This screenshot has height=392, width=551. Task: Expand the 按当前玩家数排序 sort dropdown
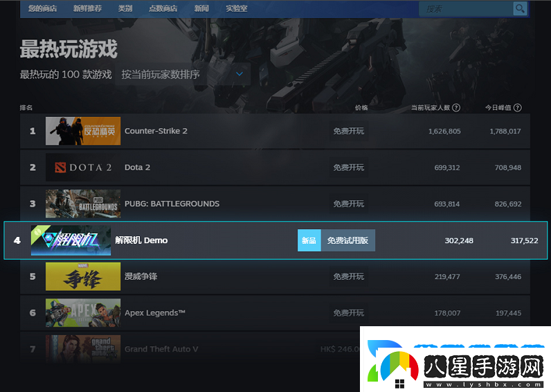[183, 74]
